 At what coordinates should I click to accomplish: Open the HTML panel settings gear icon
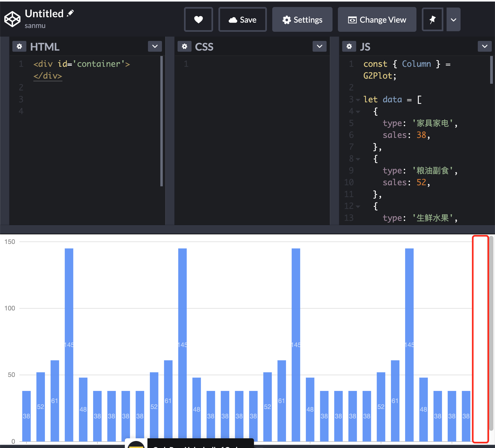(19, 46)
